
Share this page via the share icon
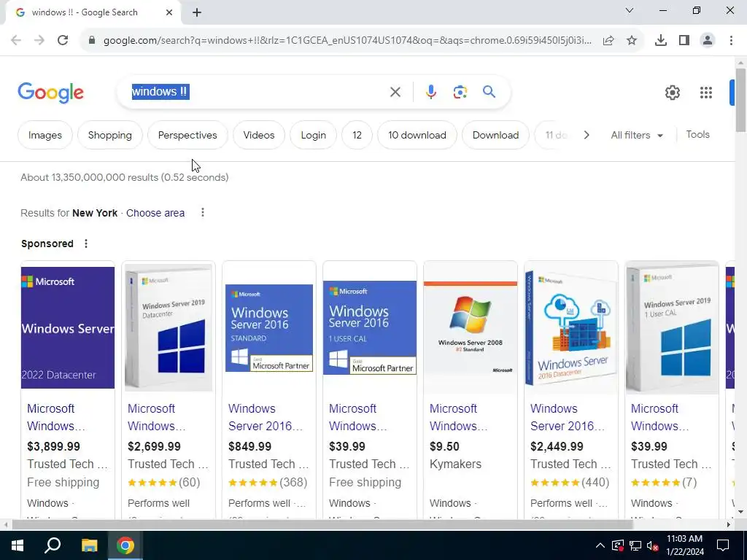[x=608, y=41]
